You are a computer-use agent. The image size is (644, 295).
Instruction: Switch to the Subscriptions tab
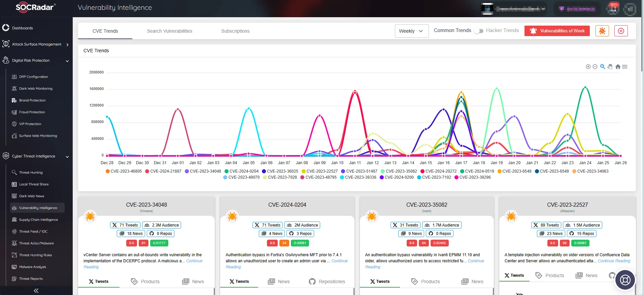(235, 31)
